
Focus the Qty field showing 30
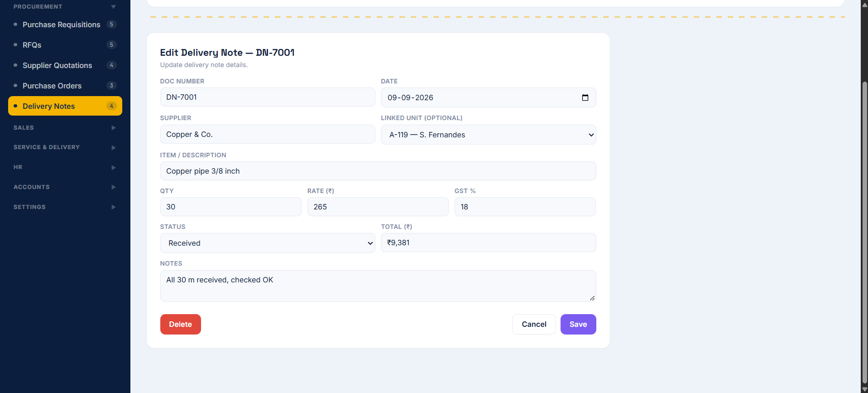click(x=230, y=207)
